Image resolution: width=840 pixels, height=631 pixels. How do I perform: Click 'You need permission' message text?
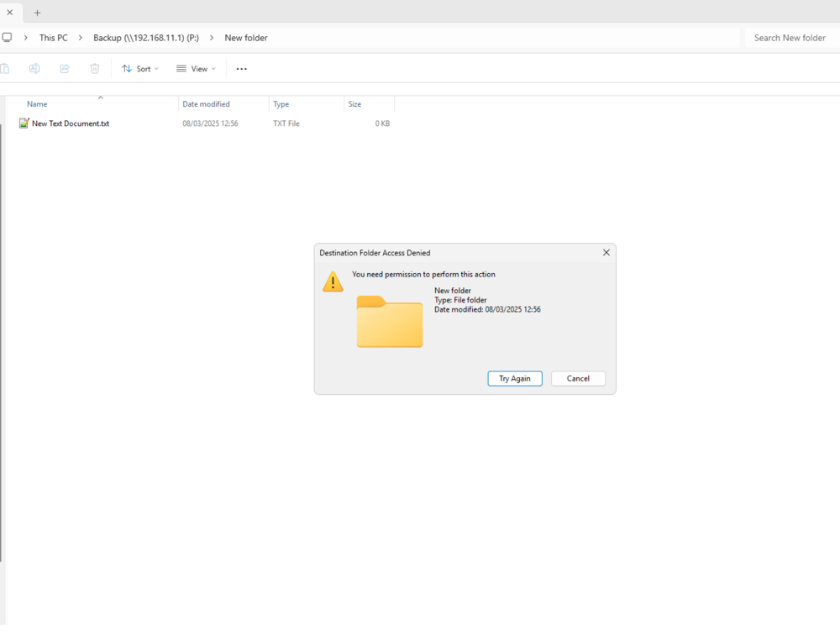(423, 274)
